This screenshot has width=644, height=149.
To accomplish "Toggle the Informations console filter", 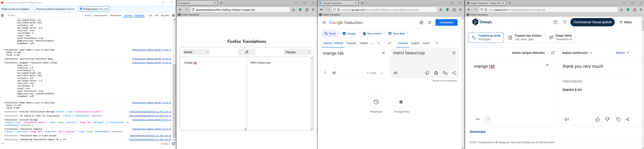I will tap(116, 15).
